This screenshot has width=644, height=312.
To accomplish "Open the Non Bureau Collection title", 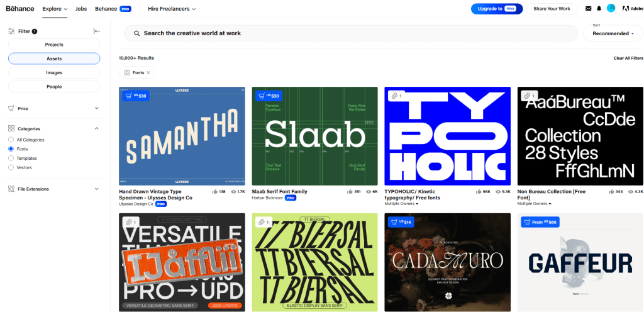I will [x=551, y=194].
